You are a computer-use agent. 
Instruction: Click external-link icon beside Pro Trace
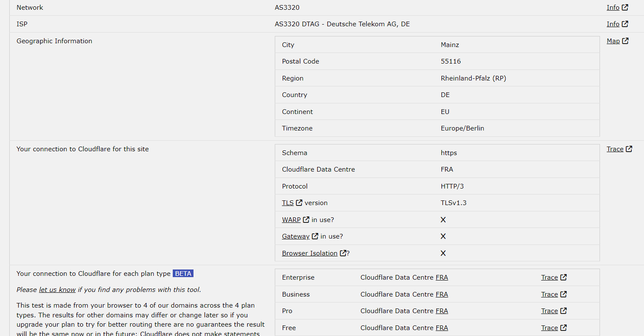pyautogui.click(x=564, y=311)
